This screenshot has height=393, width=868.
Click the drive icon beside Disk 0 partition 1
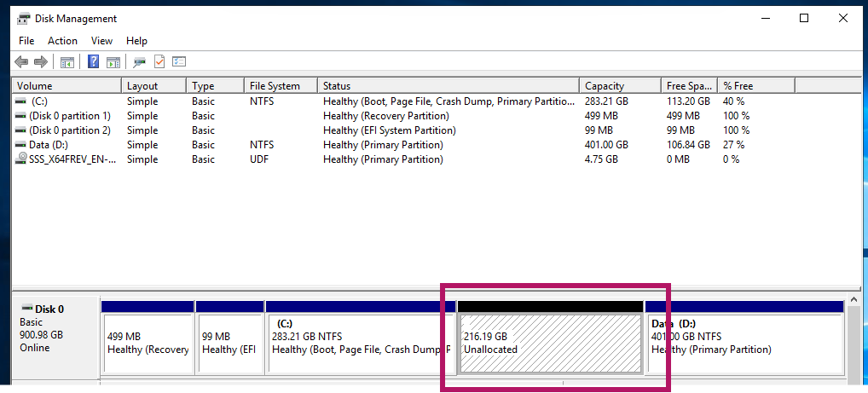click(x=20, y=116)
